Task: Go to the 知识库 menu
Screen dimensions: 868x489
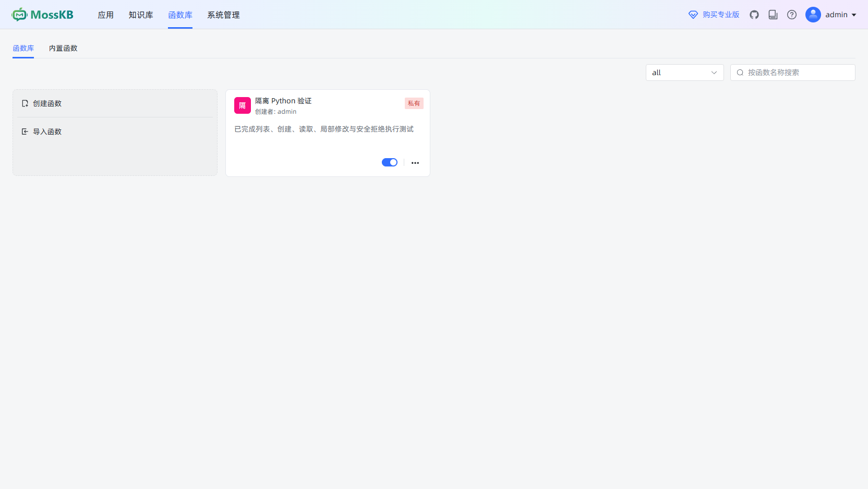Action: point(141,15)
